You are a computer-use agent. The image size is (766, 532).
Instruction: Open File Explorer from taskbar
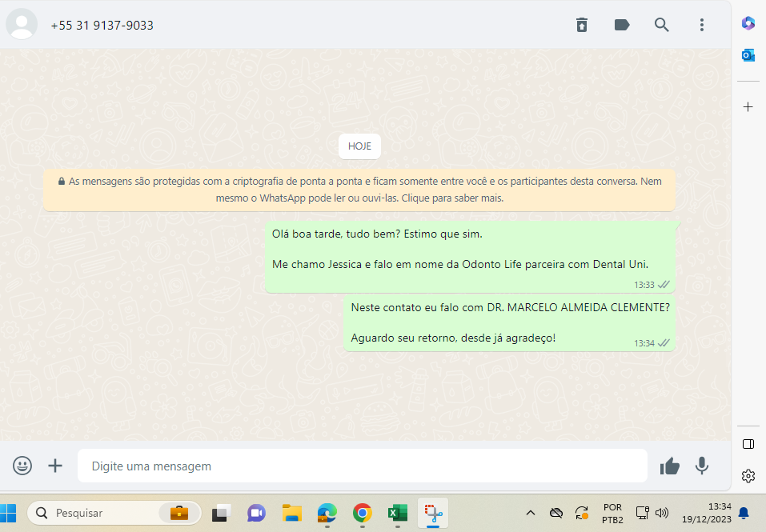pyautogui.click(x=291, y=513)
